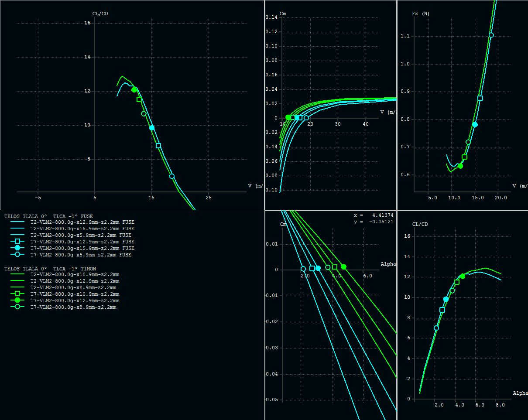Click green square marker in Cm vs Alpha graph

tap(335, 267)
